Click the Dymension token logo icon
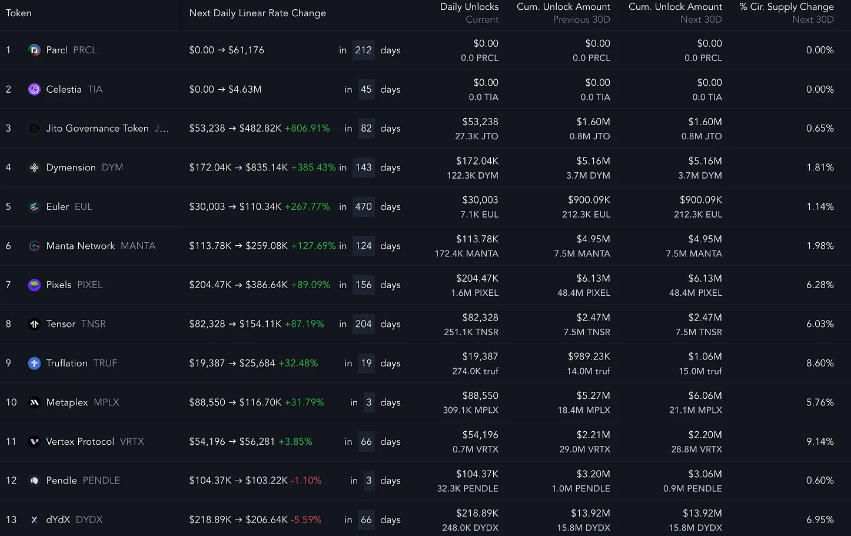This screenshot has height=536, width=851. pos(34,167)
